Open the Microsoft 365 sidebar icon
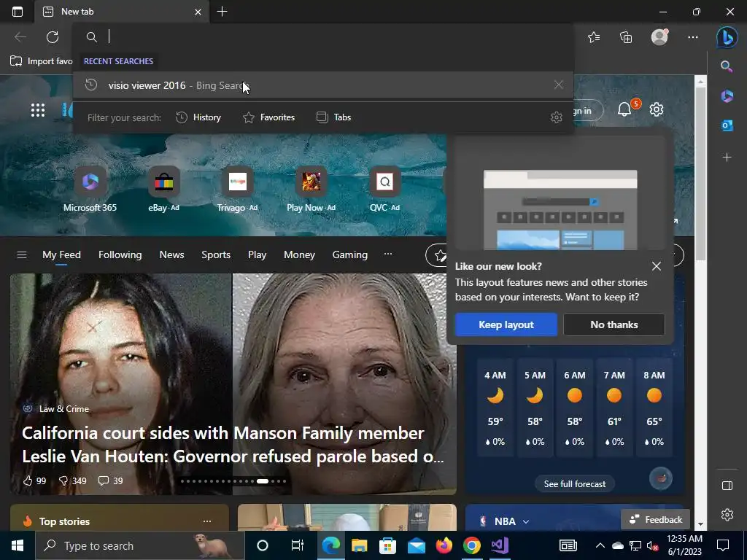Image resolution: width=747 pixels, height=560 pixels. pos(727,96)
